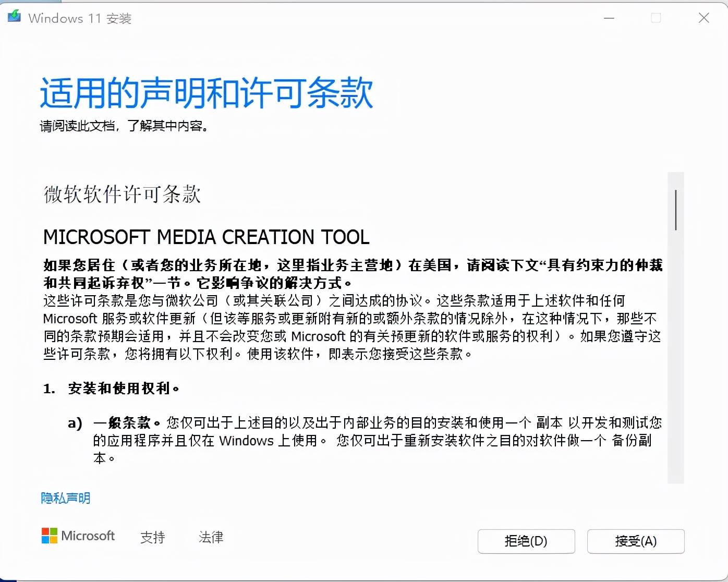Open the 支持 support page
The width and height of the screenshot is (728, 582).
[x=152, y=537]
